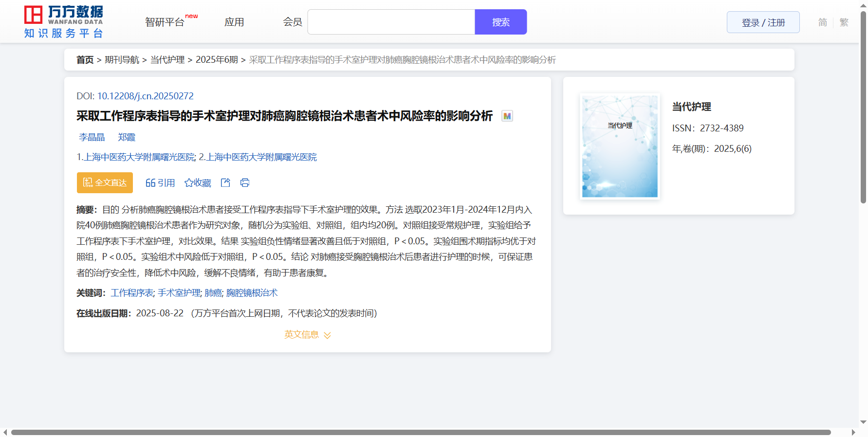Click the 期刊导航 breadcrumb link

click(122, 60)
